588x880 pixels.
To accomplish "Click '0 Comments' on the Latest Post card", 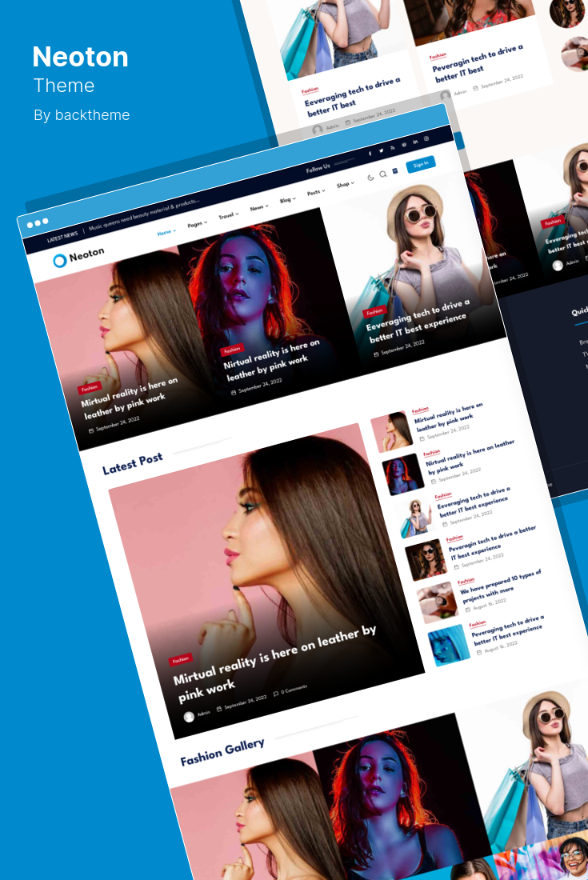I will (294, 688).
